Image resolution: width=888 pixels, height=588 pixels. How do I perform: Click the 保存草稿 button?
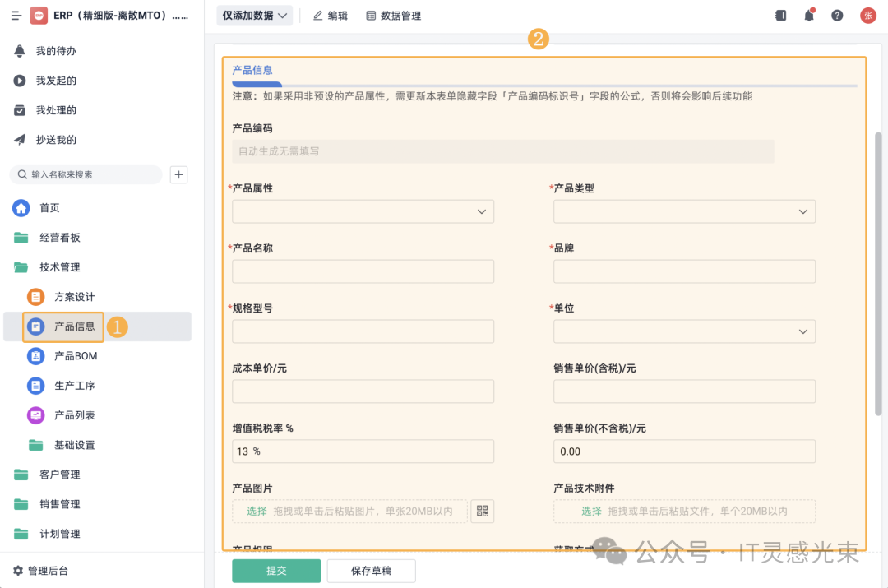pyautogui.click(x=371, y=571)
